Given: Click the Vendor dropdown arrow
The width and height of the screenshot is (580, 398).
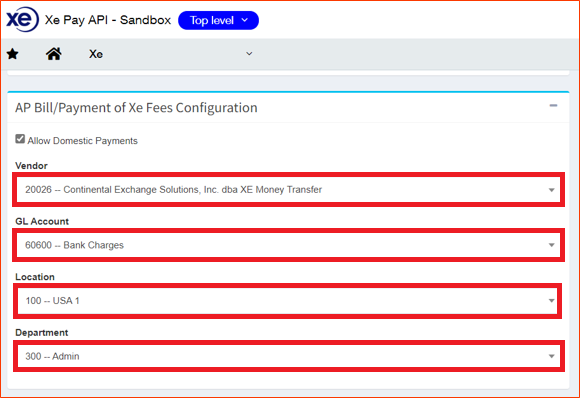Looking at the screenshot, I should tap(552, 190).
